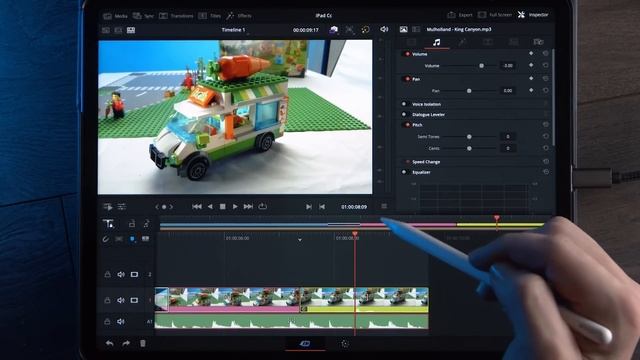Viewport: 640px width, 360px height.
Task: Mute video track 1 audio speaker
Action: pyautogui.click(x=121, y=300)
